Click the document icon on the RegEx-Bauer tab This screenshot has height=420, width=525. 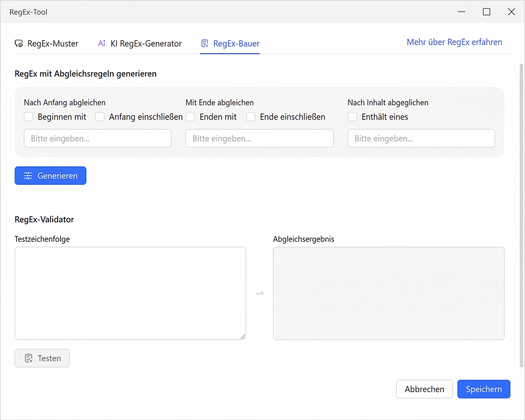coord(205,43)
